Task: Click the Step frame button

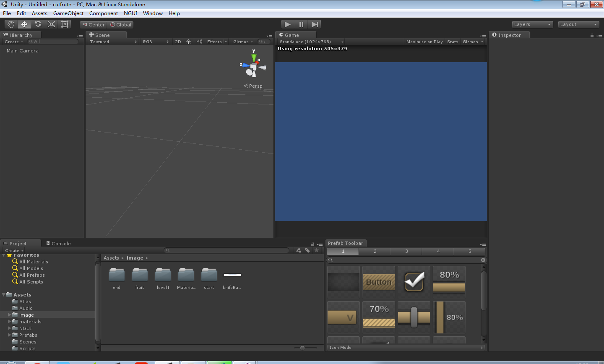Action: pyautogui.click(x=315, y=24)
